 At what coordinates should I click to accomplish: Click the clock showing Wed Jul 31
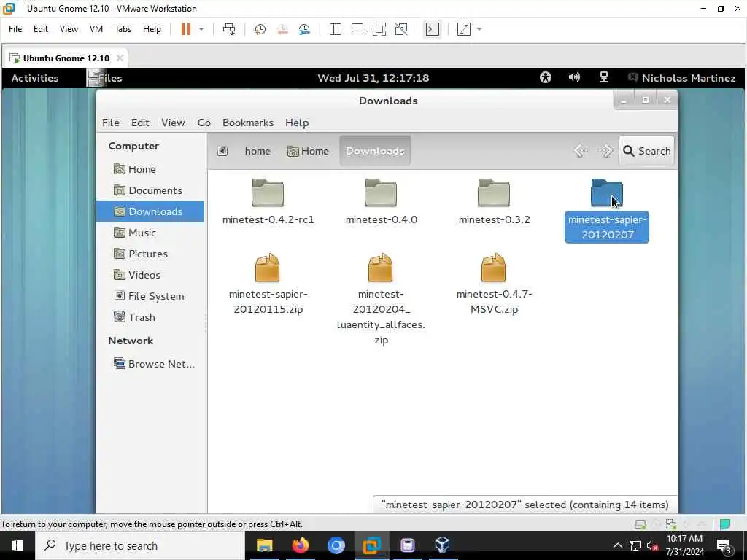pyautogui.click(x=373, y=78)
